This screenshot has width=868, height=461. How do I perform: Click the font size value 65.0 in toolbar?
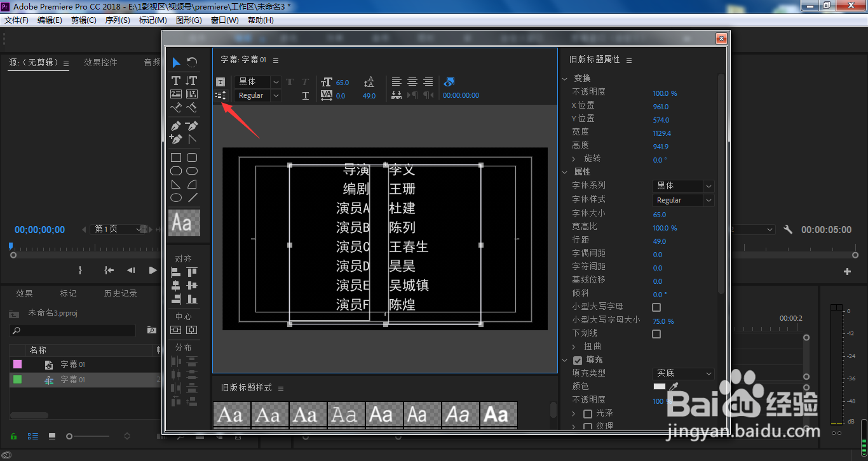click(342, 83)
